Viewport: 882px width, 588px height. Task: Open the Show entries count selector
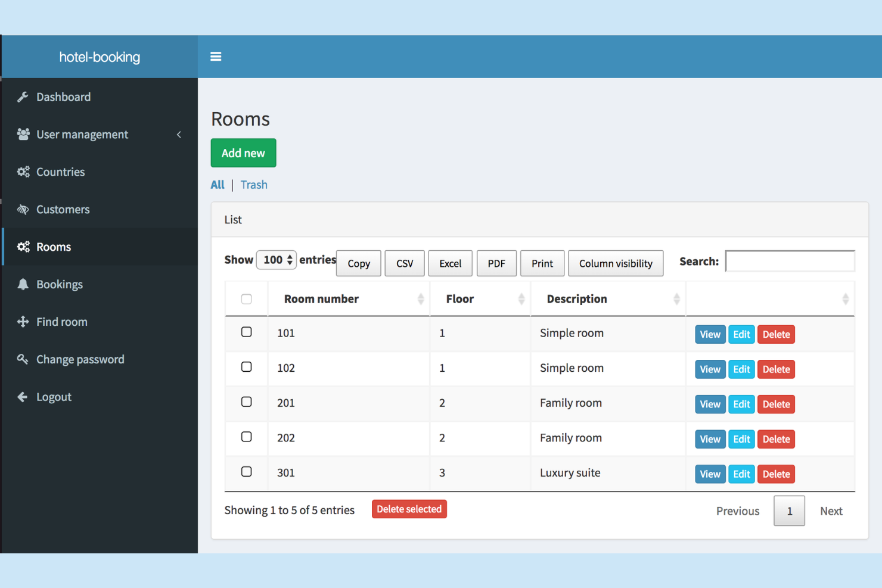[276, 260]
